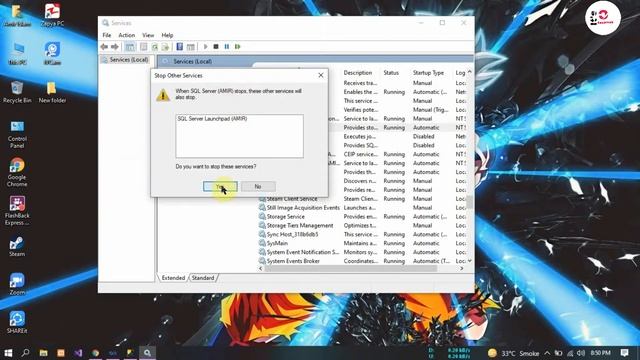Close the Stop Other Services dialog
Screen dimensions: 640x360
[x=321, y=76]
